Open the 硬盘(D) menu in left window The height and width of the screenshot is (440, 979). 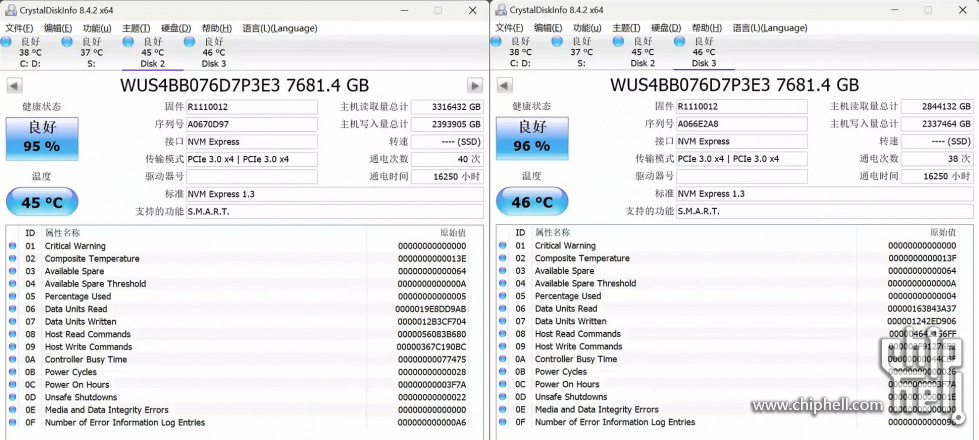176,28
